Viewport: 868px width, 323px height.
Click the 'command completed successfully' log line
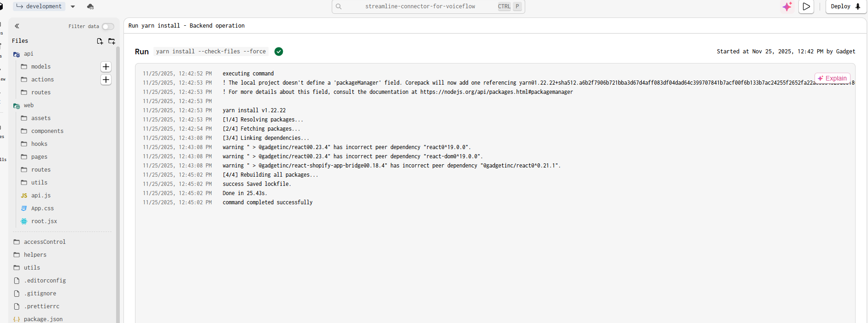(268, 202)
